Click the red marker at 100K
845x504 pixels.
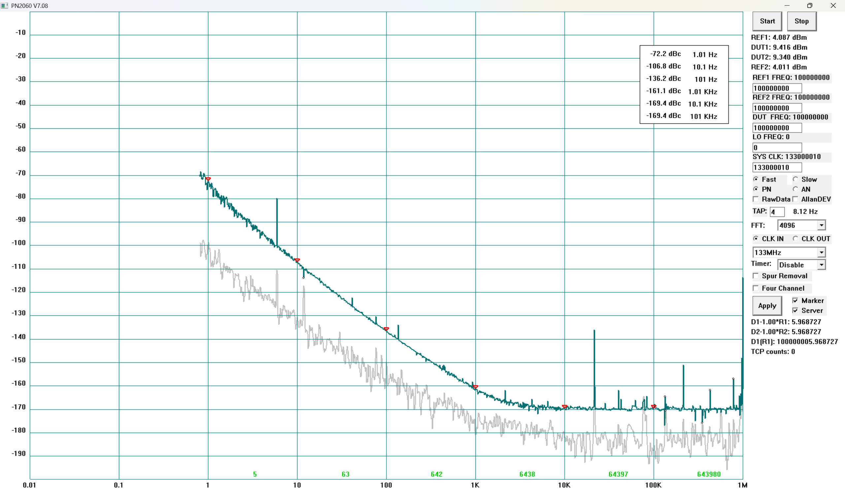coord(654,406)
